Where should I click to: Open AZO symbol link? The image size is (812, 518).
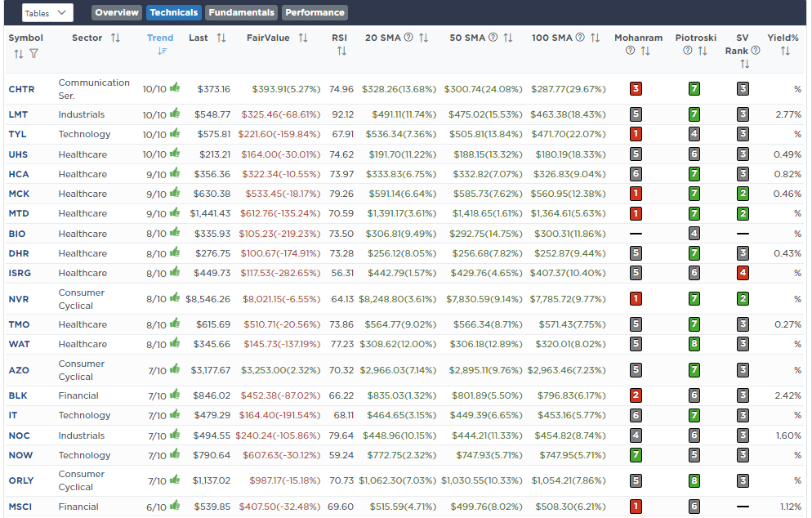[x=19, y=370]
